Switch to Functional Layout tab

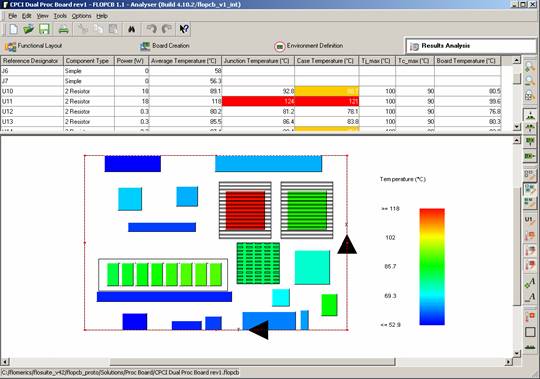click(x=33, y=46)
